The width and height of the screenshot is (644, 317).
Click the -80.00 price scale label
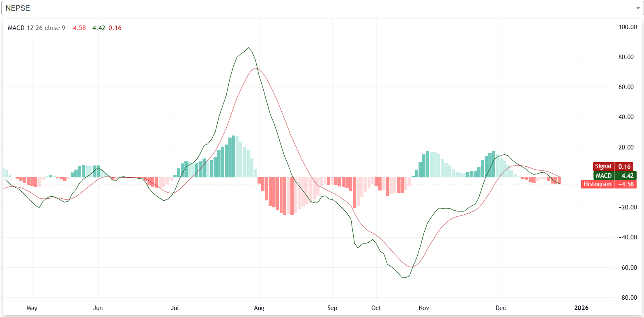[627, 298]
